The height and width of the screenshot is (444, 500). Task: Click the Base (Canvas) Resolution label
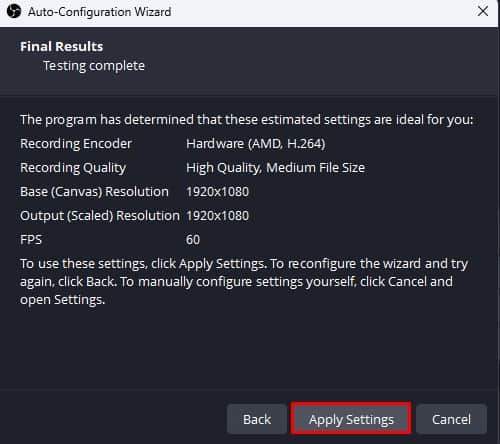coord(94,192)
